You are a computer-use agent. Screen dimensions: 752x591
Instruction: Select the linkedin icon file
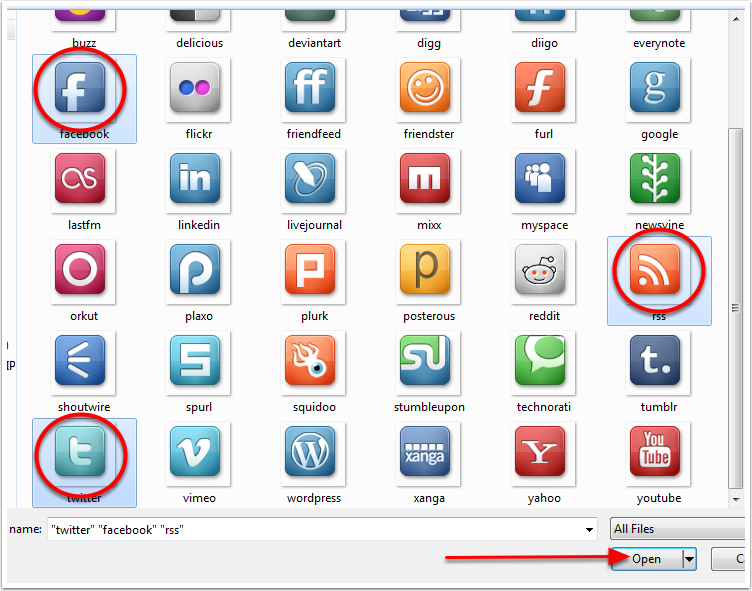195,178
